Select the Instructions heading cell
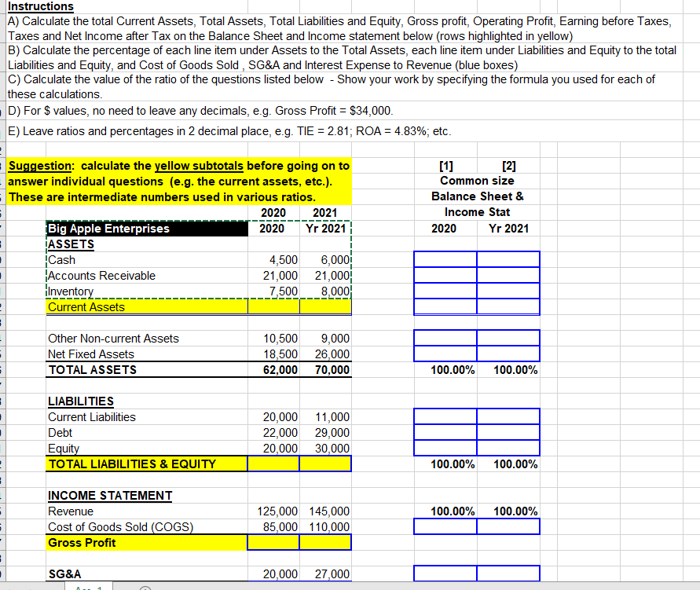700x590 pixels. click(39, 6)
